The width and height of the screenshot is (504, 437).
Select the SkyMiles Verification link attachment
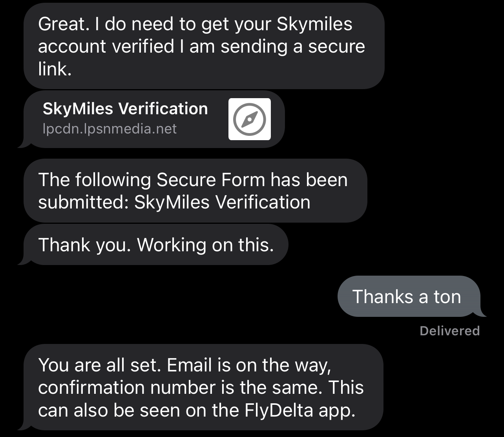pos(153,118)
